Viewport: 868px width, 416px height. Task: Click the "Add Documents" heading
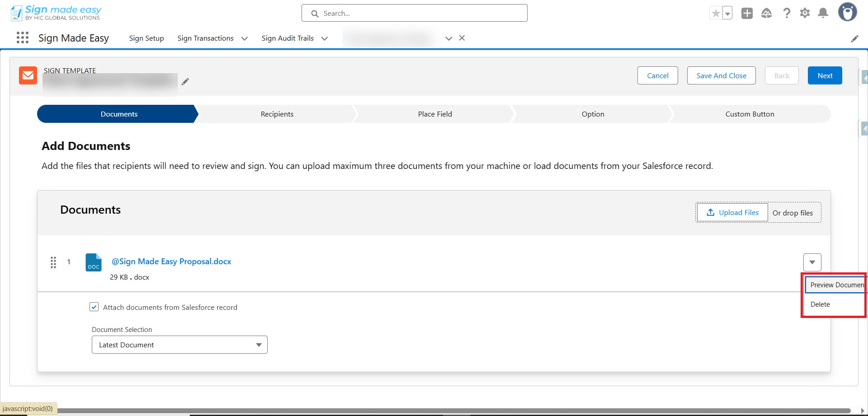coord(86,146)
